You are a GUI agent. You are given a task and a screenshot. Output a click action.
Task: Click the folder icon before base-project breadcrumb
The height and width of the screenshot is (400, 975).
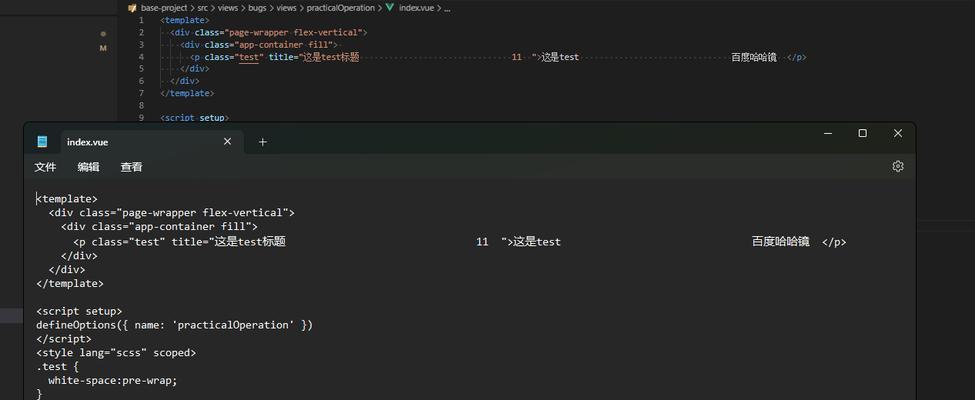(x=132, y=8)
